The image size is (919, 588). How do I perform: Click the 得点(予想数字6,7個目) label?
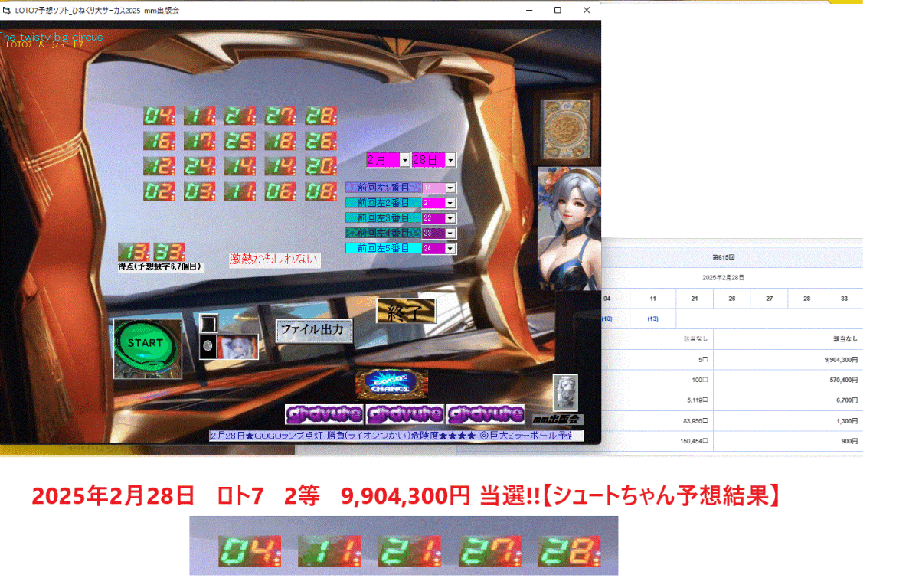point(159,266)
